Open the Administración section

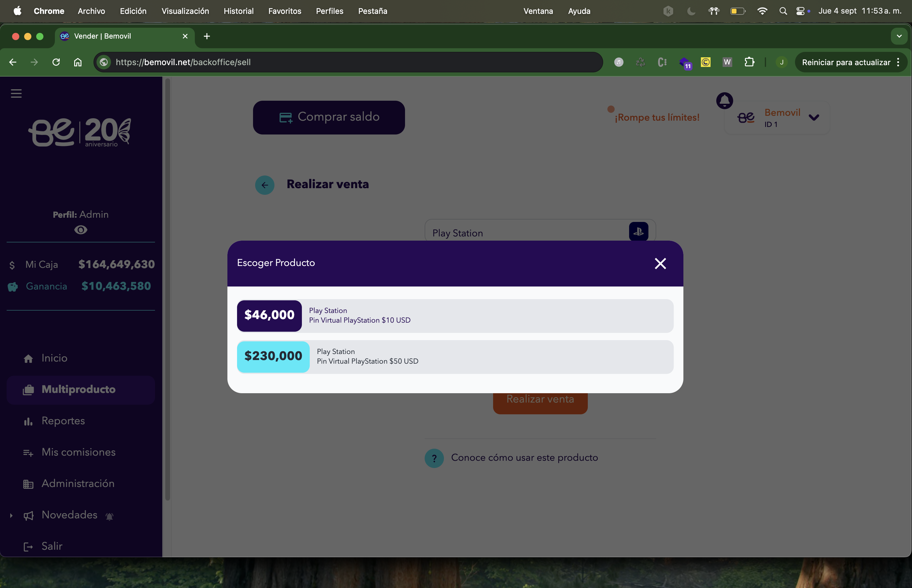78,483
